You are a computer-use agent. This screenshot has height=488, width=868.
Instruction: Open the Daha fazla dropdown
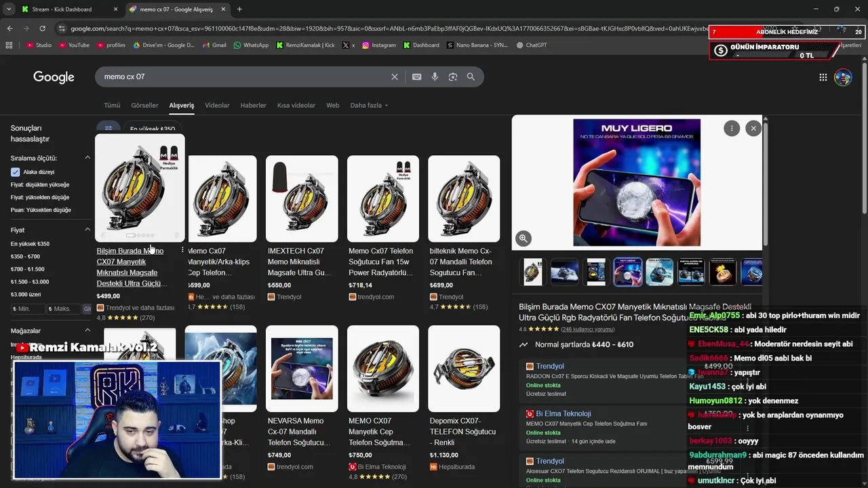369,106
